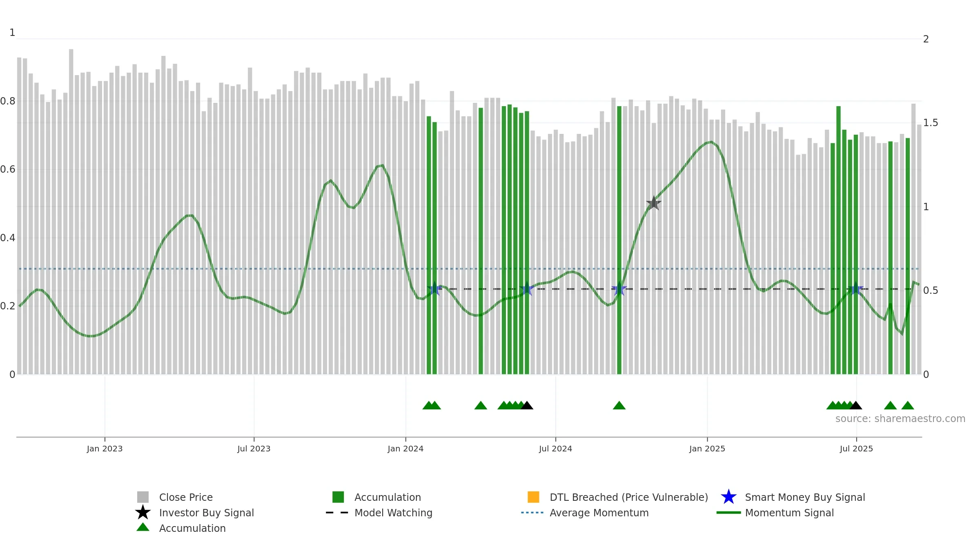Click the source: sharemaestro.com text
This screenshot has height=551, width=980.
(x=900, y=419)
